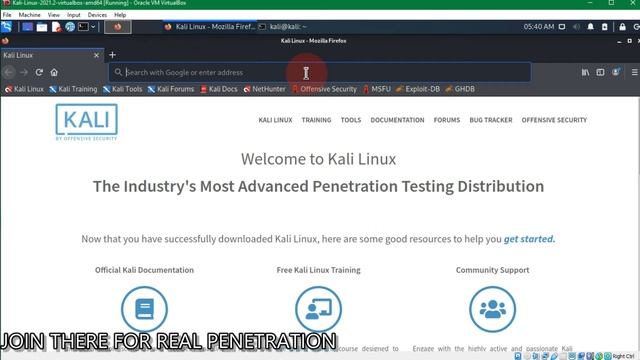Open the VirtualBox Machine menu
Viewport: 640px width, 360px height.
[x=29, y=15]
